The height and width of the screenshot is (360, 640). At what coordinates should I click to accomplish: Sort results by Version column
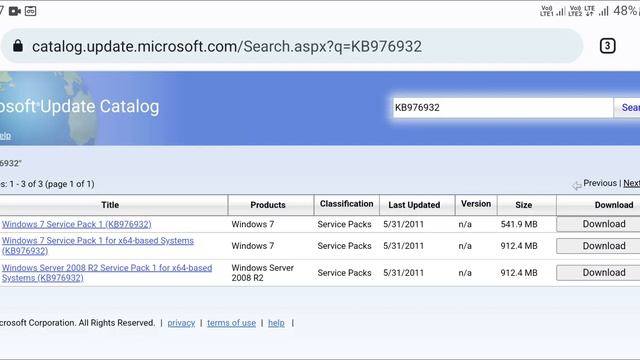(x=476, y=204)
